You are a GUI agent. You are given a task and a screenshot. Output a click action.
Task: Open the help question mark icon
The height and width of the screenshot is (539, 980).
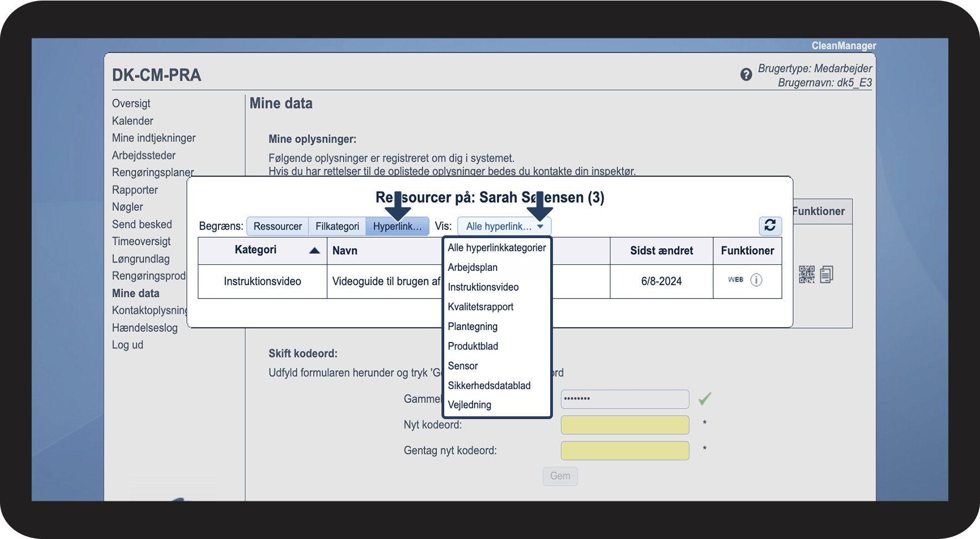pyautogui.click(x=746, y=74)
